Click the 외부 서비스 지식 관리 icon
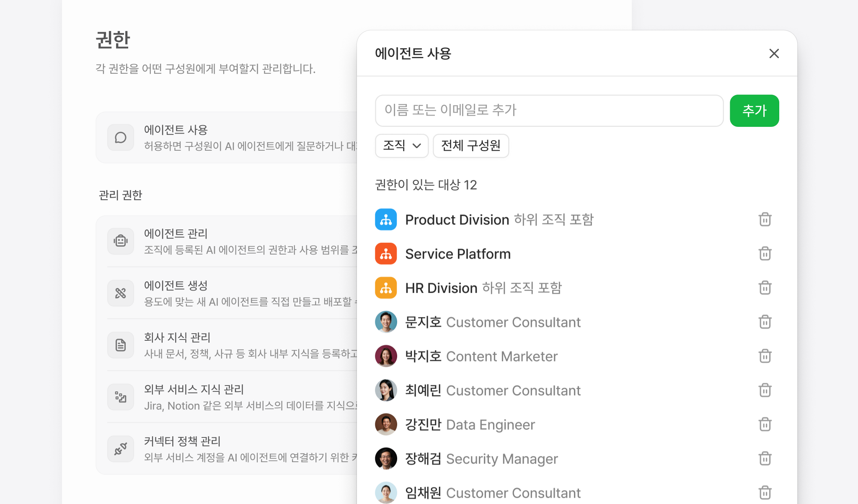Viewport: 858px width, 504px height. (x=121, y=397)
